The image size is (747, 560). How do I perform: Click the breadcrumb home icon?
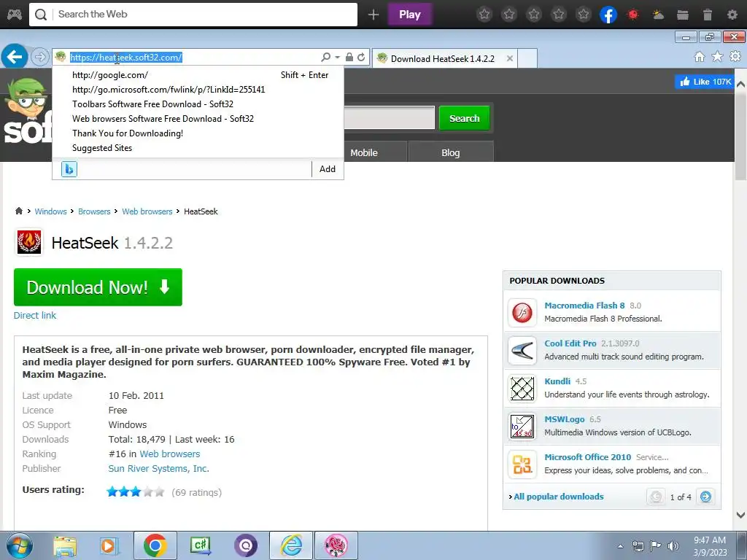point(19,211)
